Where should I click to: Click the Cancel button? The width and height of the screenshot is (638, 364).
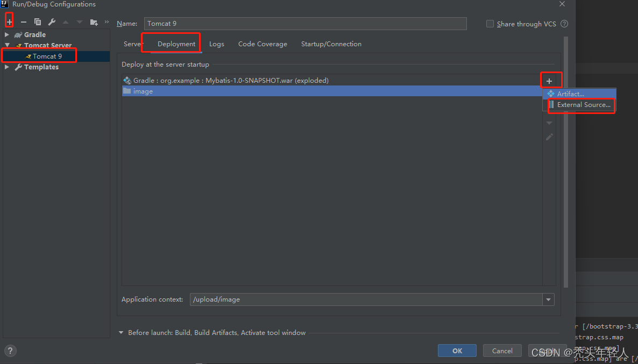502,351
